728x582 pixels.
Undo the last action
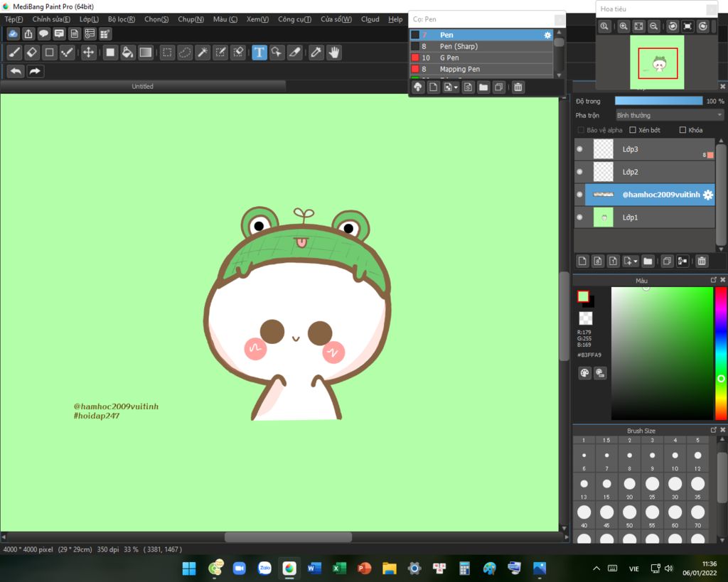[16, 71]
